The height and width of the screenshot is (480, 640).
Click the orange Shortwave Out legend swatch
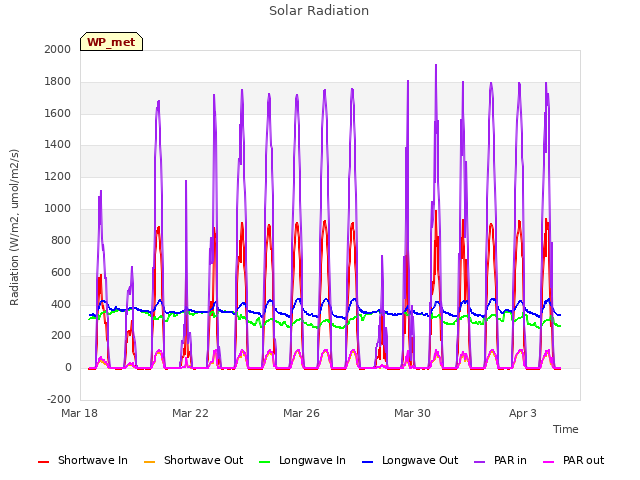[150, 462]
